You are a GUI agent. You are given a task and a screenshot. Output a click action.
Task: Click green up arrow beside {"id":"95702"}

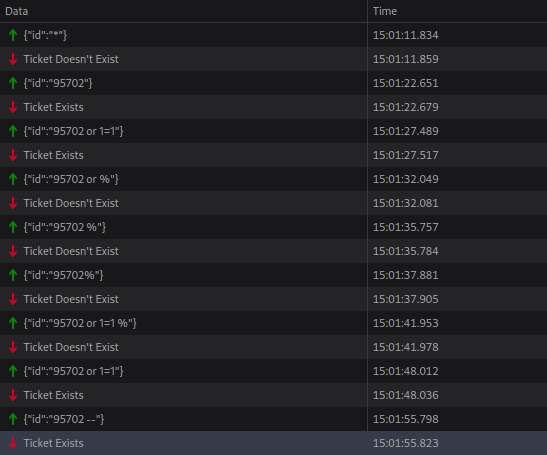coord(13,83)
